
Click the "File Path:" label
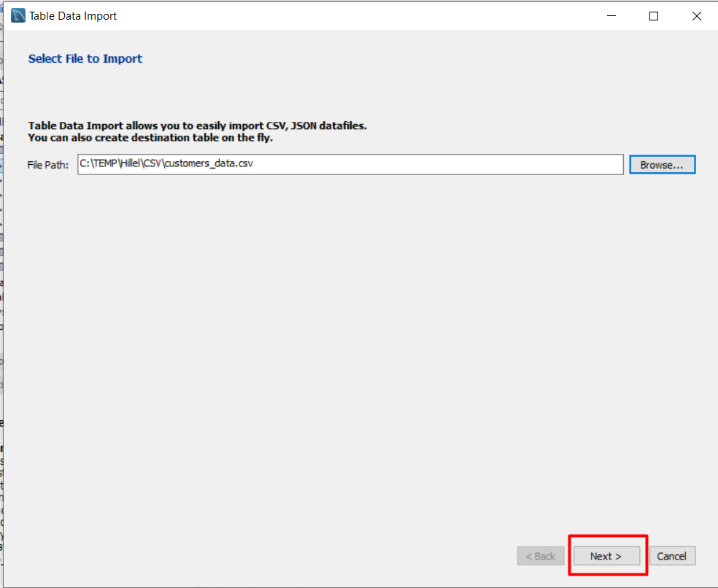tap(48, 165)
